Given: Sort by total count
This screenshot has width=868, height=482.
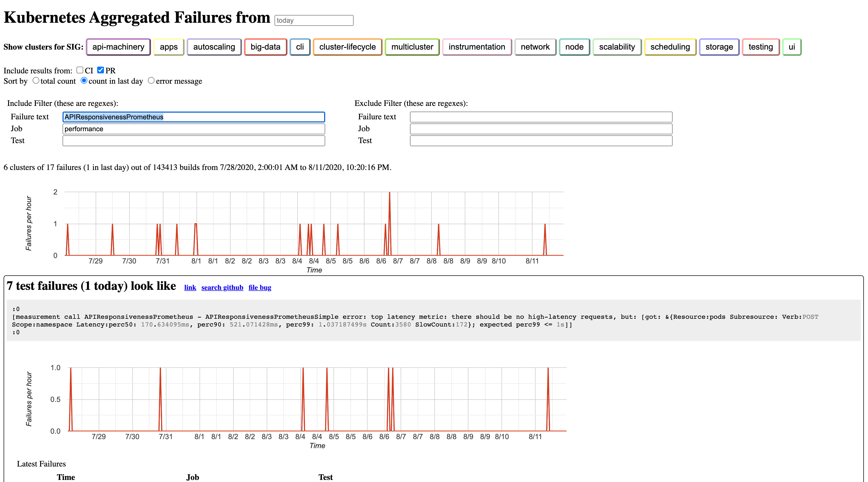Looking at the screenshot, I should click(x=36, y=81).
